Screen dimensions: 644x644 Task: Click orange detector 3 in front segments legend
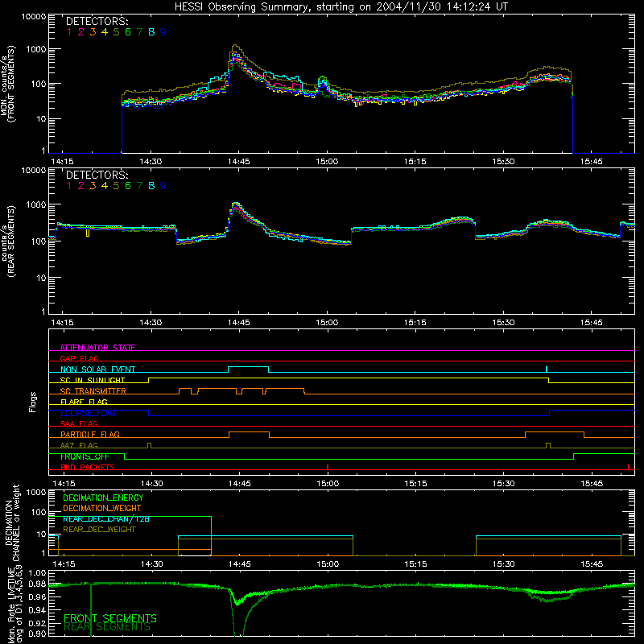click(93, 32)
